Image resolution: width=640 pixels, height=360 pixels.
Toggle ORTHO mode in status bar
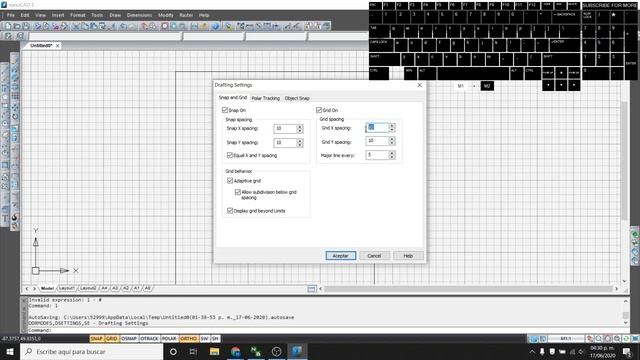(189, 338)
